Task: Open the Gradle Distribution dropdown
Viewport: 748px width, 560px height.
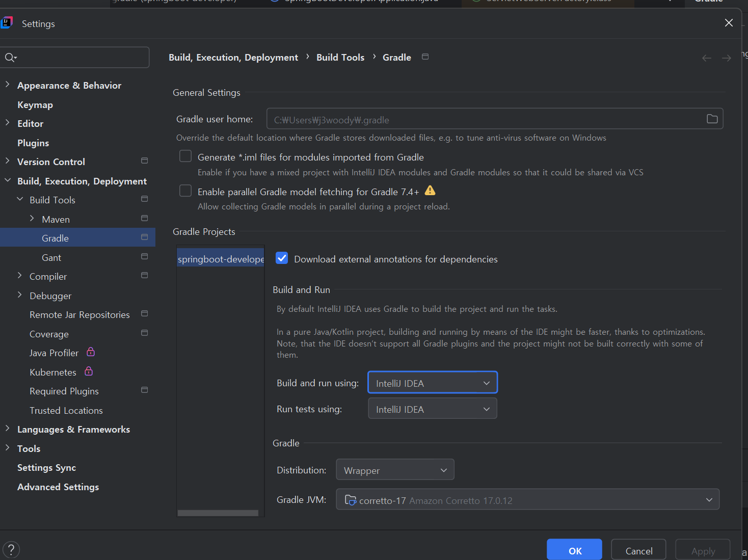Action: pos(395,470)
